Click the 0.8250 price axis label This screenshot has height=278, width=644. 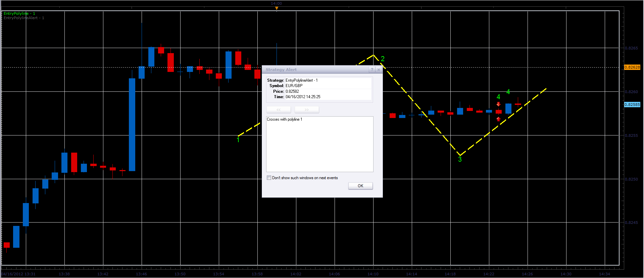631,179
